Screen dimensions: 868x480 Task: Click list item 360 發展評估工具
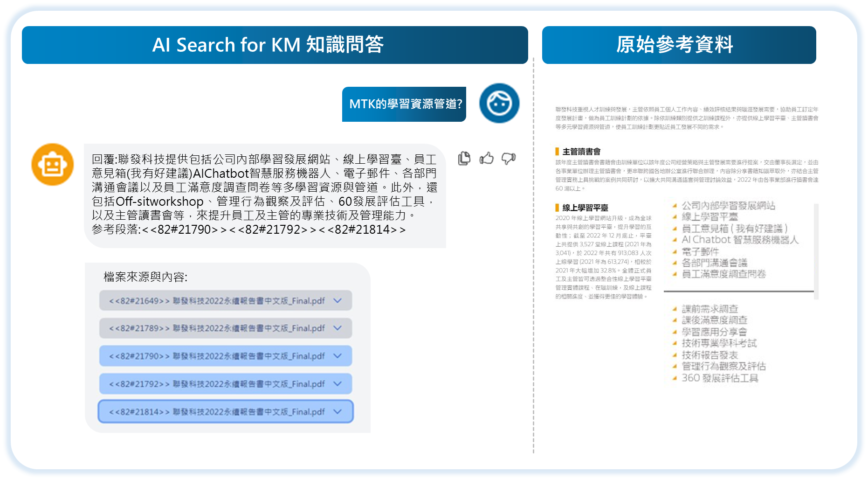720,378
